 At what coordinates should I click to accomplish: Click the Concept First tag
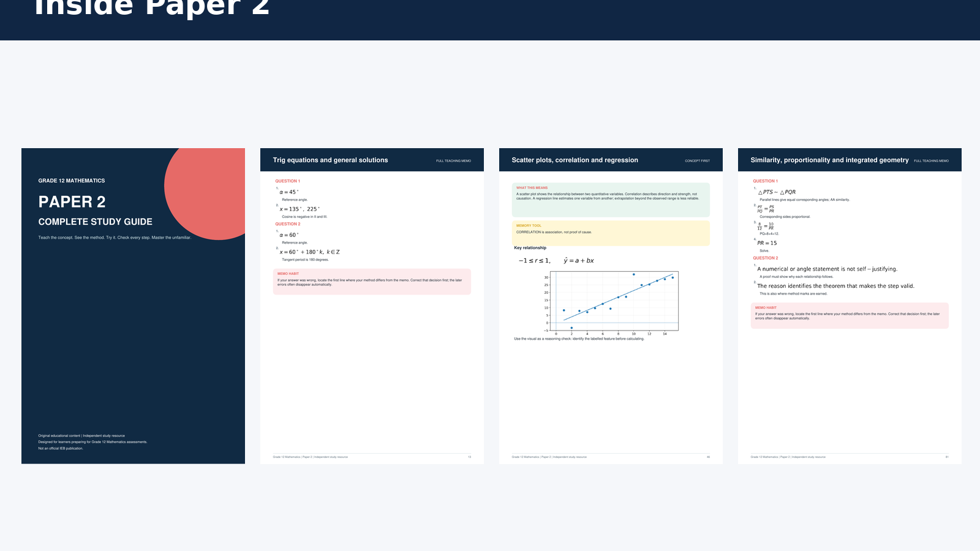[697, 161]
